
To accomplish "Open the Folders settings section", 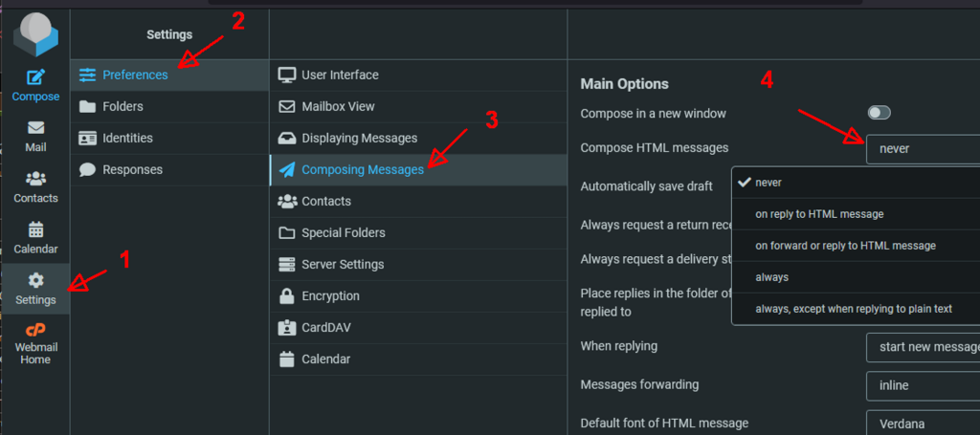I will tap(122, 106).
